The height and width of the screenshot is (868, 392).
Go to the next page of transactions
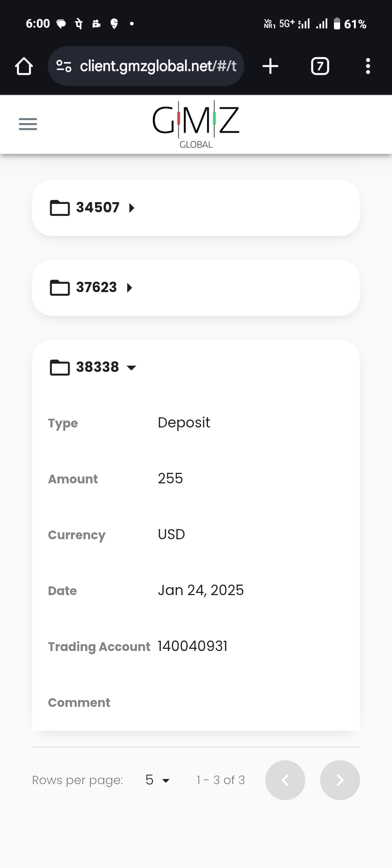[340, 780]
